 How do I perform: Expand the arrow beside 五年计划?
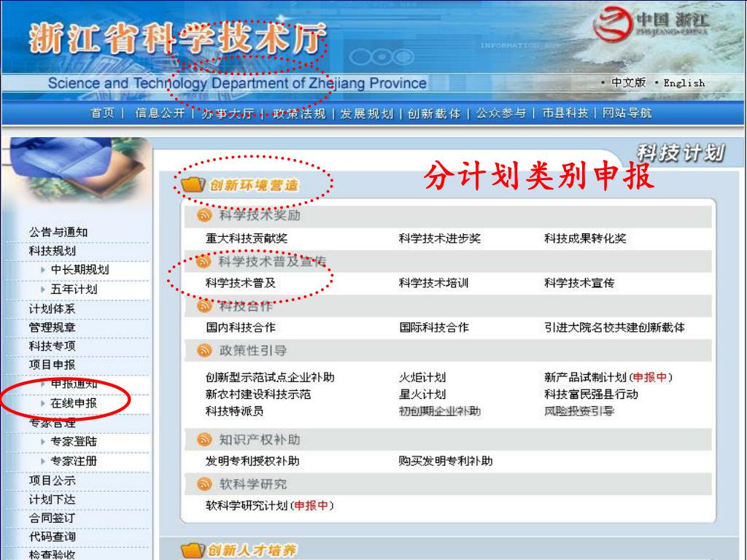tap(43, 289)
